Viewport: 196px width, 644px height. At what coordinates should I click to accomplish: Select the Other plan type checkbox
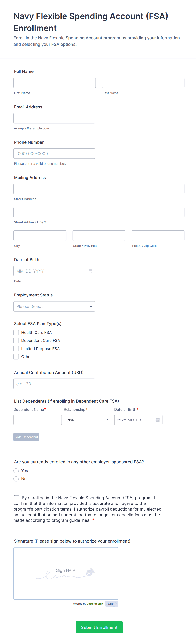[16, 357]
